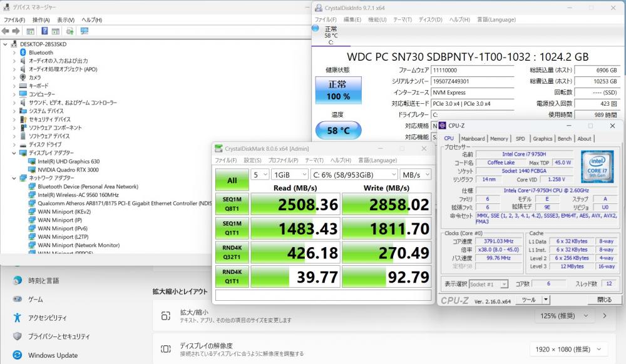The width and height of the screenshot is (626, 364).
Task: Click the セキュリティ デバイス key icon
Action: point(23,119)
